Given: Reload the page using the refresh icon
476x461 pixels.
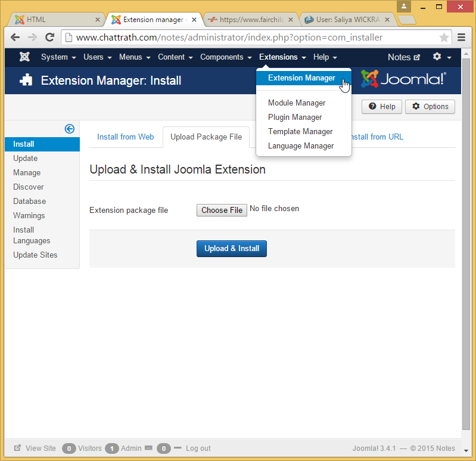Looking at the screenshot, I should [x=50, y=37].
